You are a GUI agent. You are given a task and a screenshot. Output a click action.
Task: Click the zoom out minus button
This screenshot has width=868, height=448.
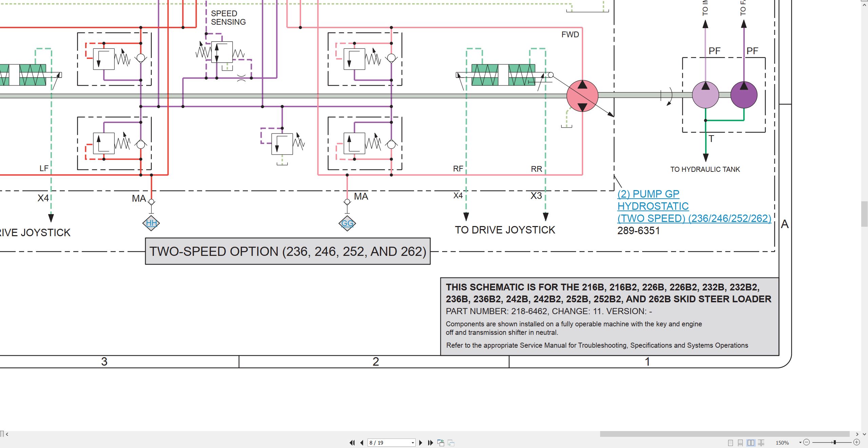tap(807, 442)
